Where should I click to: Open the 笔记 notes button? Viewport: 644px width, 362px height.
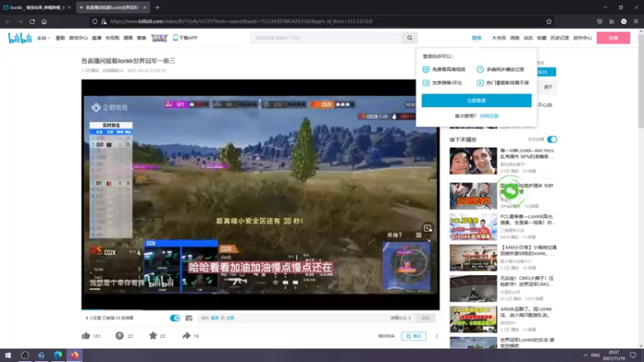coord(414,336)
